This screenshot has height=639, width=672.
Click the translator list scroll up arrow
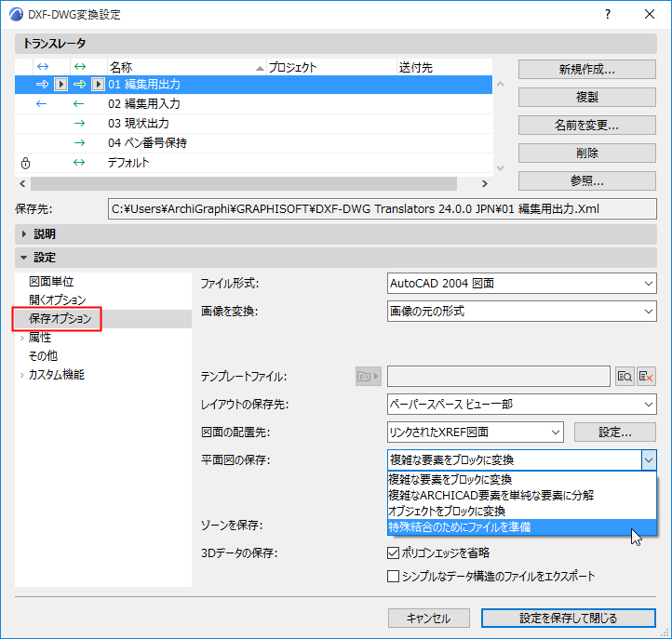coord(500,84)
